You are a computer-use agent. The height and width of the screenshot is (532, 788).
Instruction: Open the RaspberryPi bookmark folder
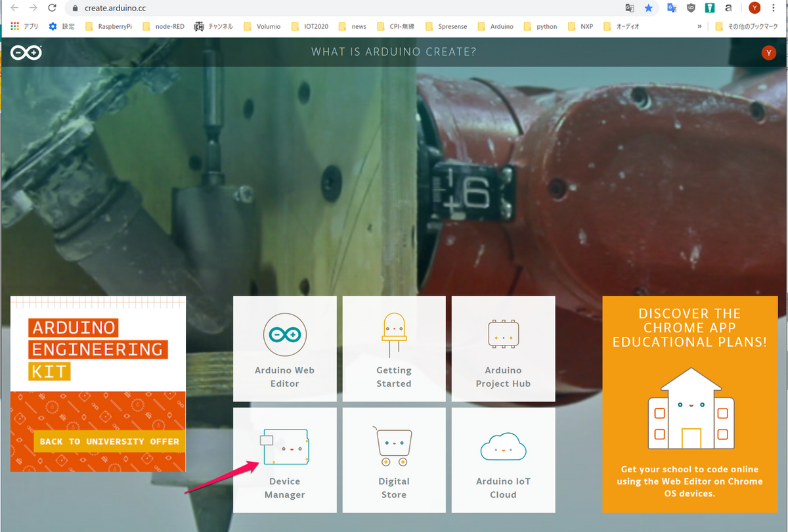[x=108, y=27]
